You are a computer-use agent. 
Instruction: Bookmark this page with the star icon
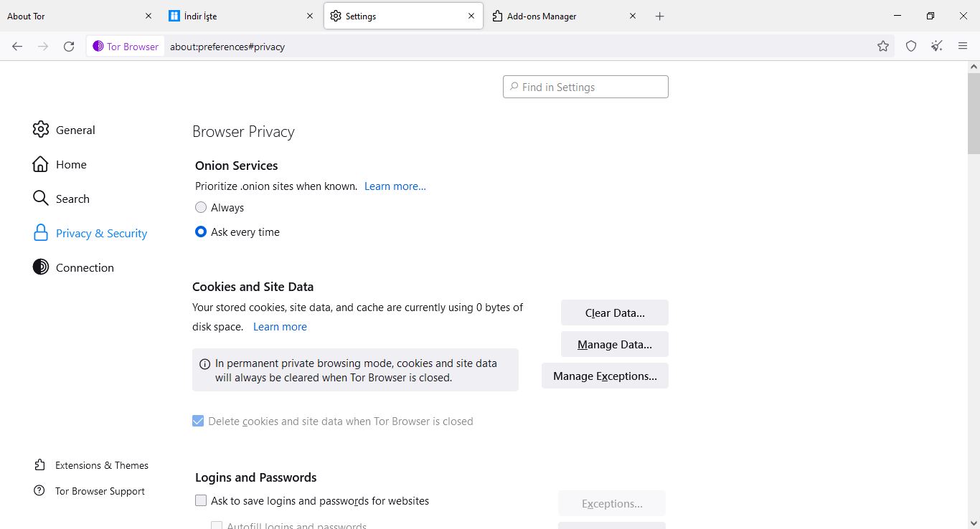[x=883, y=47]
